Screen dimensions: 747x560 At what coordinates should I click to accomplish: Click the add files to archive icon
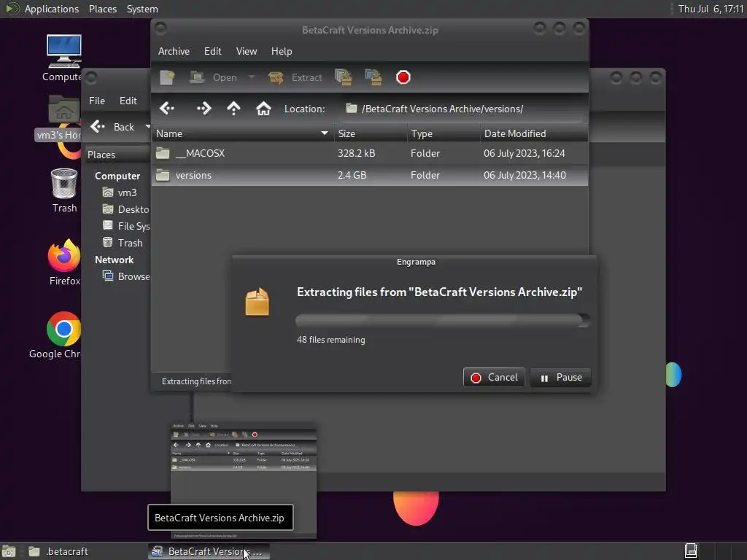pos(344,77)
